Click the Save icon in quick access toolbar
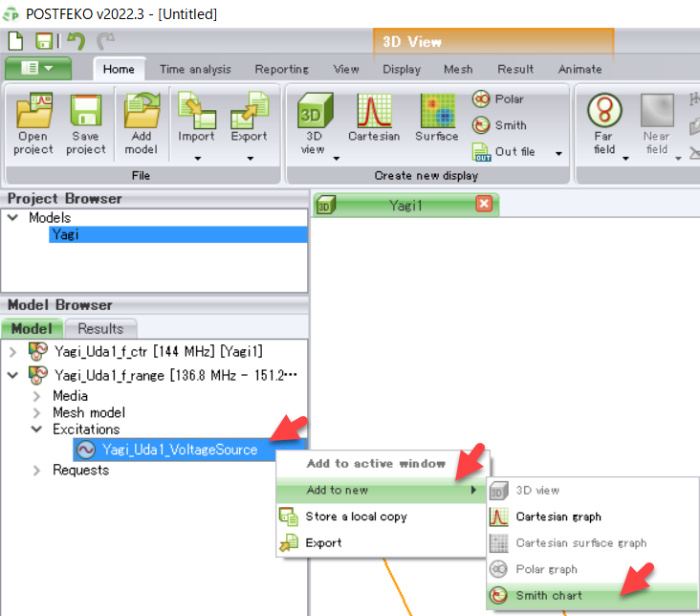 44,41
